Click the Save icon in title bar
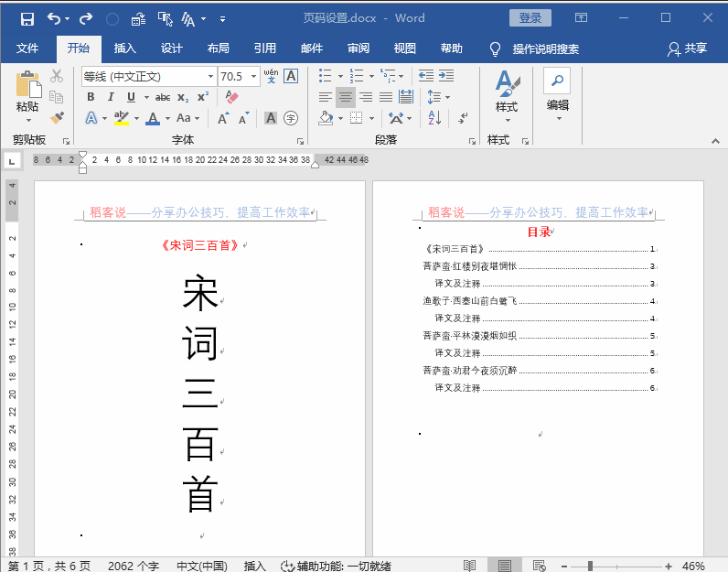 tap(27, 19)
